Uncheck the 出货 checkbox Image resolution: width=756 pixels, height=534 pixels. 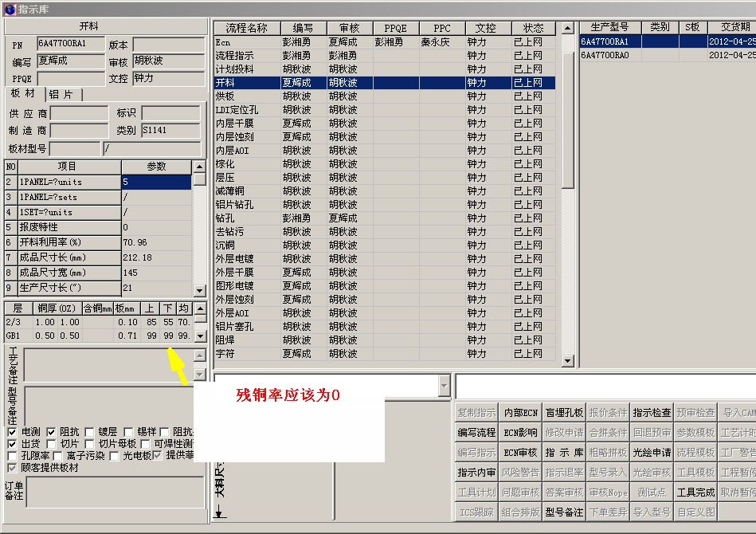pos(12,444)
